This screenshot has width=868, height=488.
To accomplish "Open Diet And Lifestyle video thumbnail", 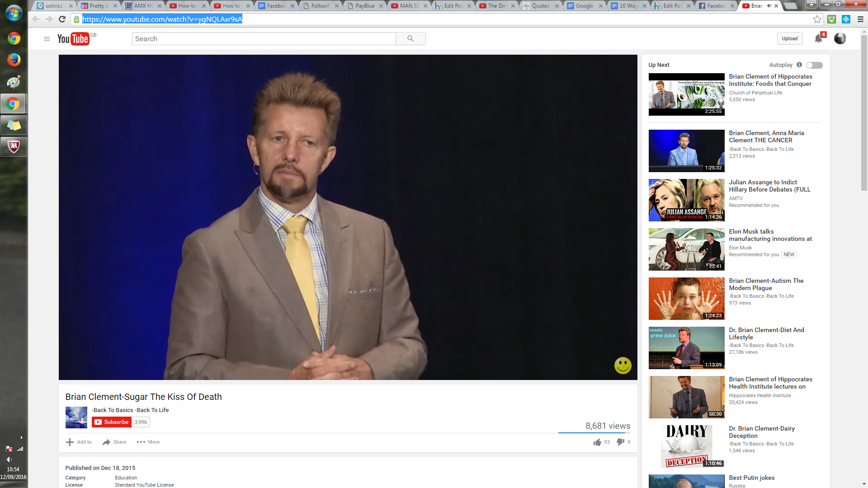I will pos(686,348).
